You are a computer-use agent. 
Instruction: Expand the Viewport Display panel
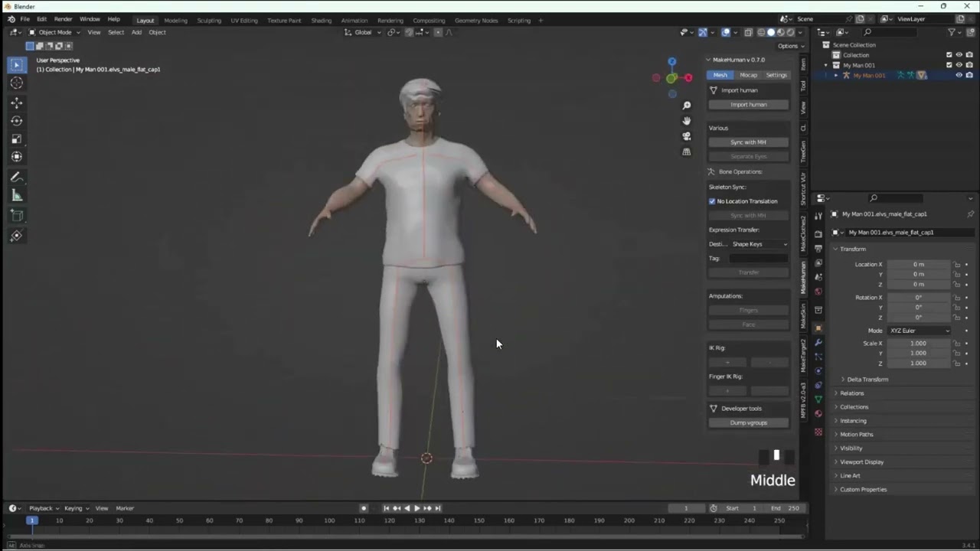click(861, 462)
